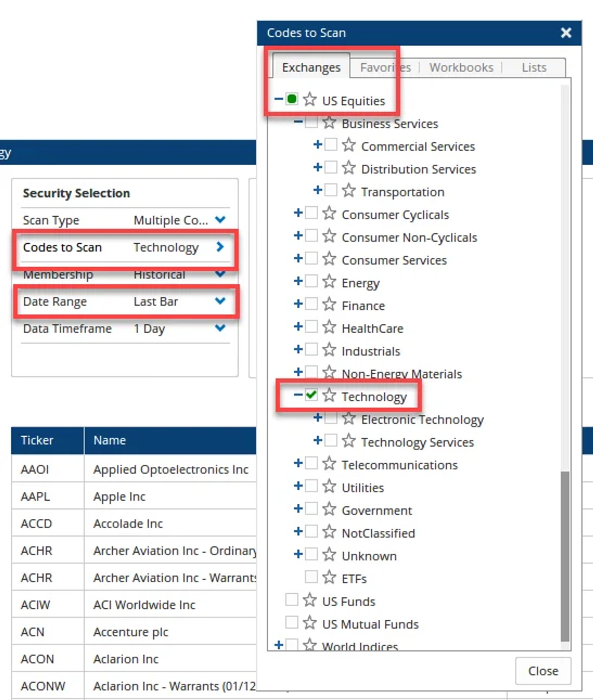The height and width of the screenshot is (700, 593).
Task: Switch to the Favorites tab
Action: point(385,67)
